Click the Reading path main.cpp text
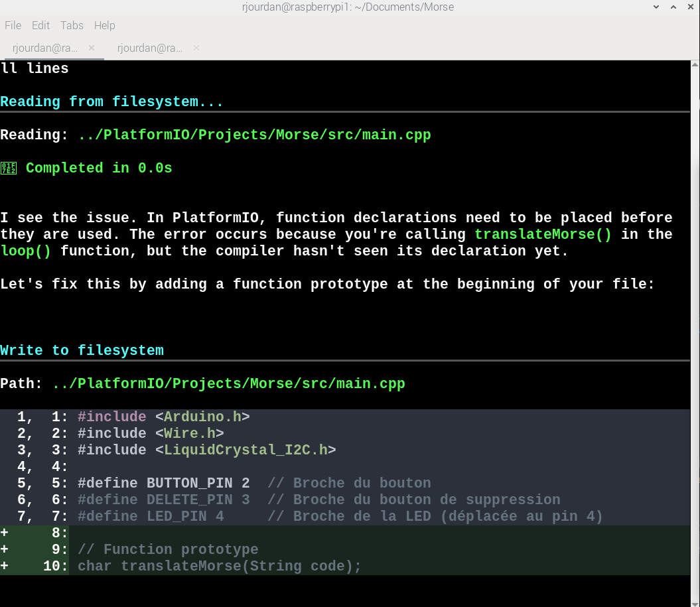Image resolution: width=700 pixels, height=607 pixels. [x=255, y=135]
